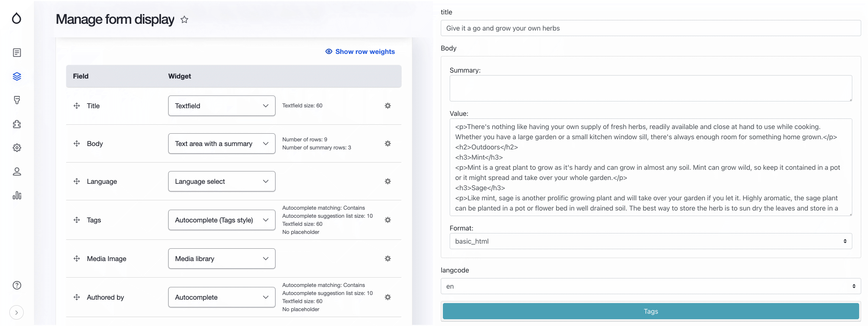Open the Body widget Text area dropdown
This screenshot has height=326, width=868.
[x=222, y=143]
